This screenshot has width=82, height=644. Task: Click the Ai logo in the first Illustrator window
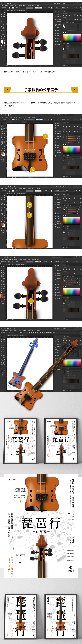[2, 3]
